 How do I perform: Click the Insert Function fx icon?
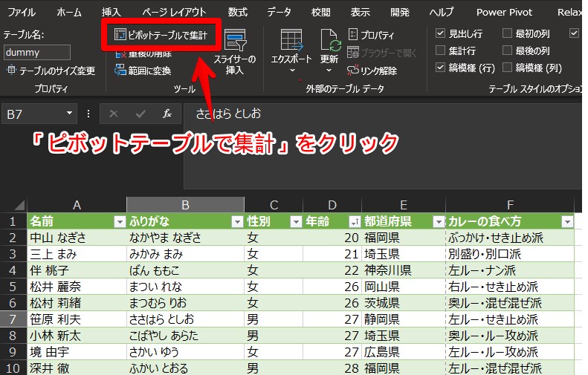pyautogui.click(x=167, y=114)
